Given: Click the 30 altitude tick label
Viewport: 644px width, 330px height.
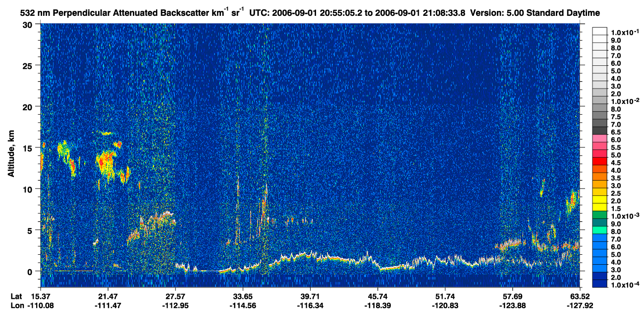Looking at the screenshot, I should 28,24.
